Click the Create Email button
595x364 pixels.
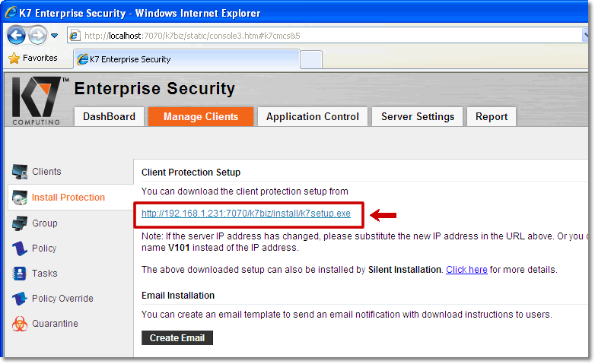pyautogui.click(x=177, y=338)
